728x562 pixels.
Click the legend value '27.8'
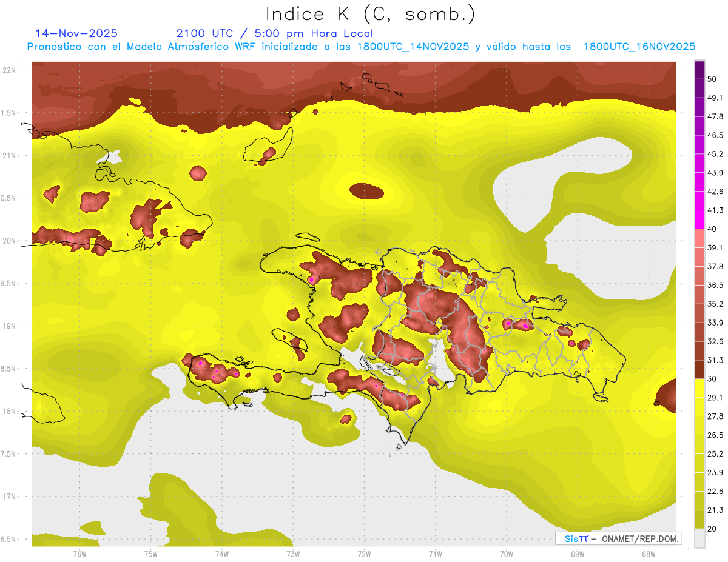click(715, 416)
